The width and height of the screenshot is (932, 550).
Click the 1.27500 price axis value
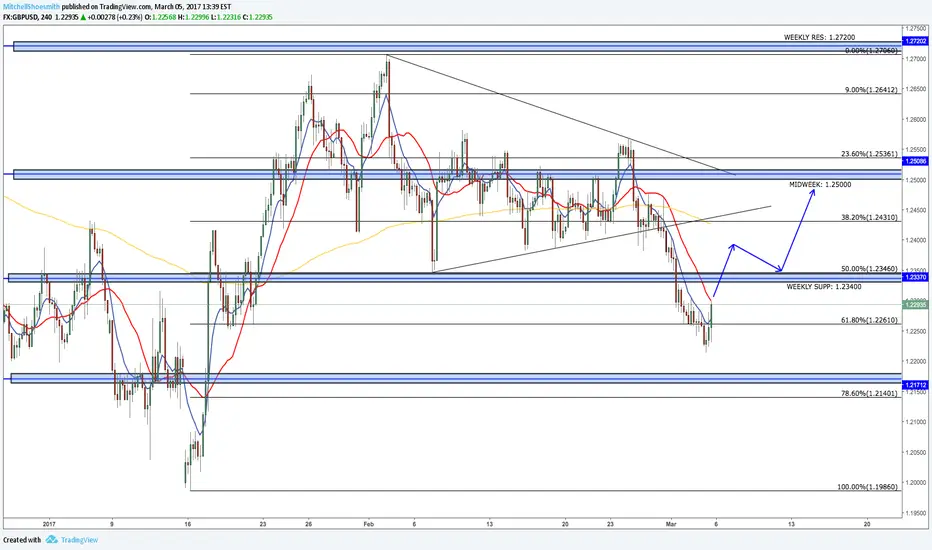916,29
